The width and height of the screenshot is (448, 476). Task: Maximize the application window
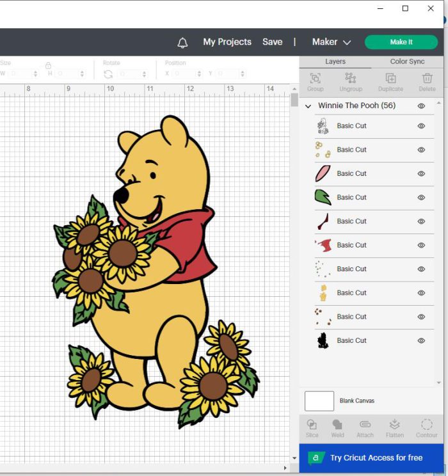click(x=405, y=8)
